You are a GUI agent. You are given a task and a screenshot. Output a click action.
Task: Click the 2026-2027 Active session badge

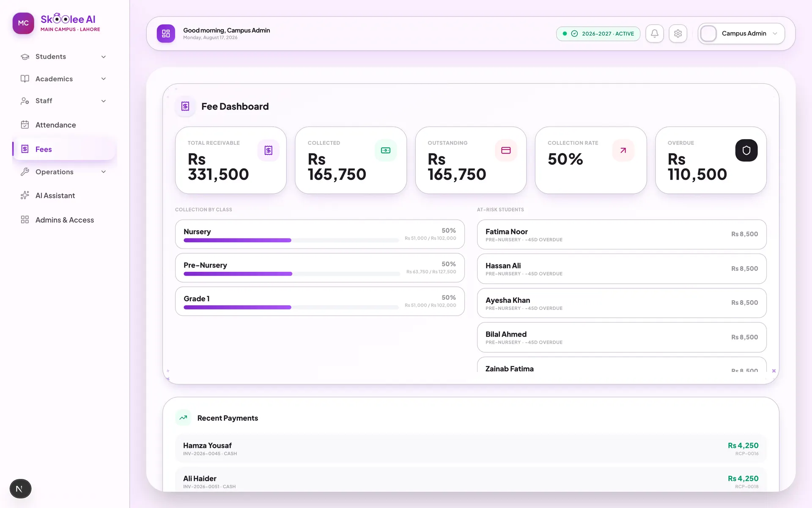click(598, 33)
